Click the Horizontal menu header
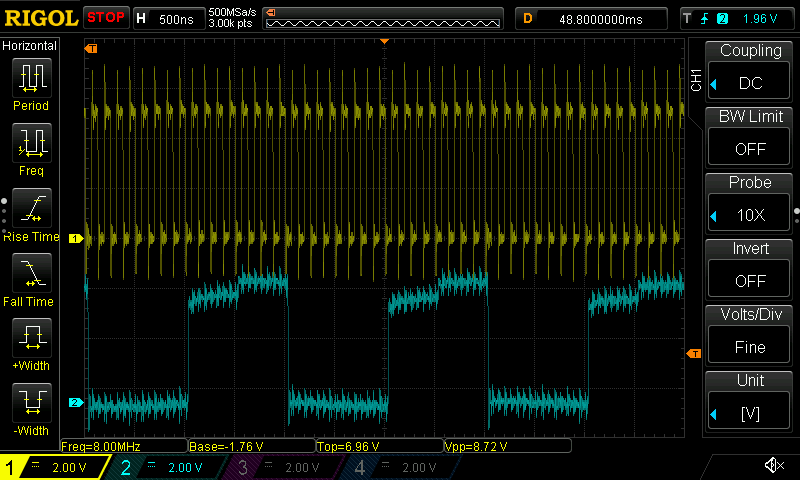Screen dimensions: 800x480 click(x=30, y=46)
